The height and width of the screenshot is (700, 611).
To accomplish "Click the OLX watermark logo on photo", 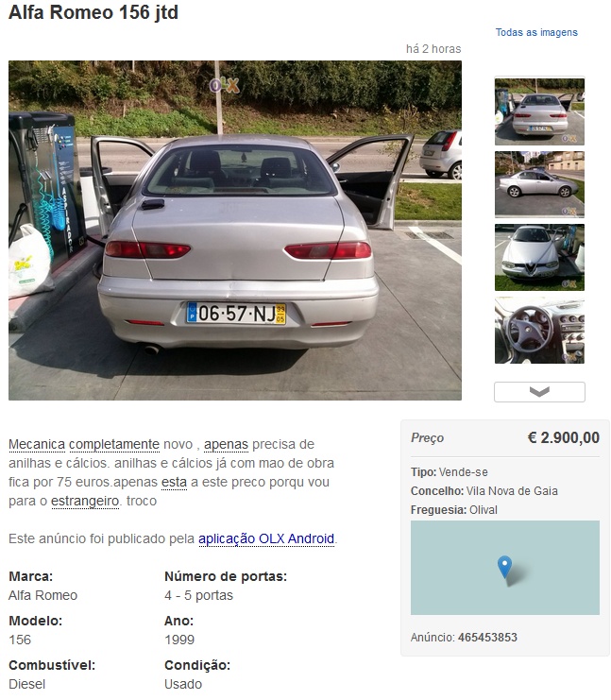I will pos(225,85).
